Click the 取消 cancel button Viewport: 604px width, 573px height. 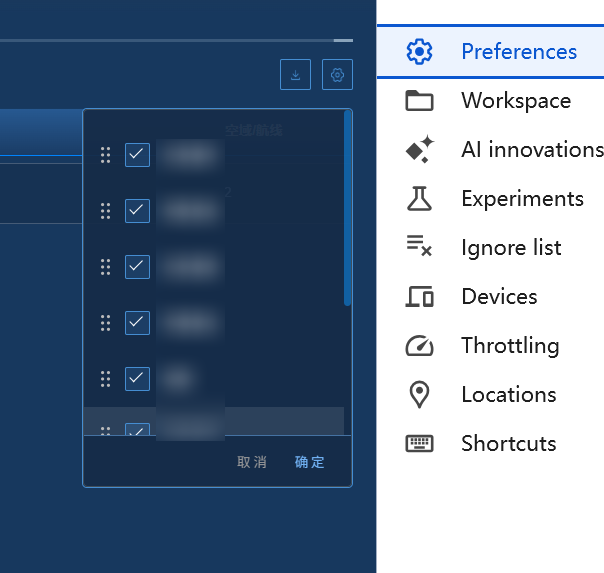252,462
